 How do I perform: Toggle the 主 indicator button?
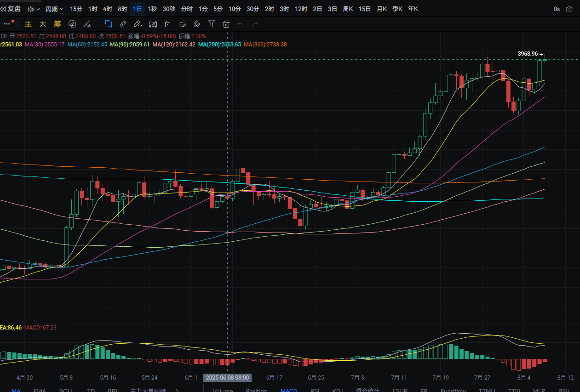[29, 24]
